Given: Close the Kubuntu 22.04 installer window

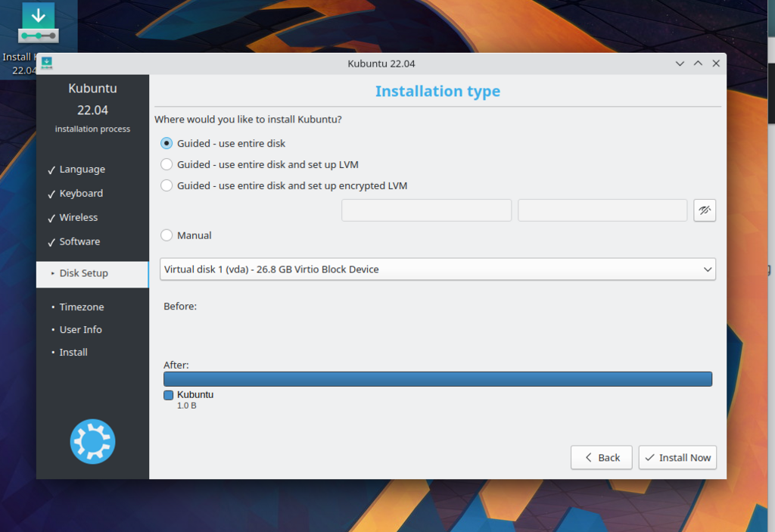Looking at the screenshot, I should coord(716,64).
